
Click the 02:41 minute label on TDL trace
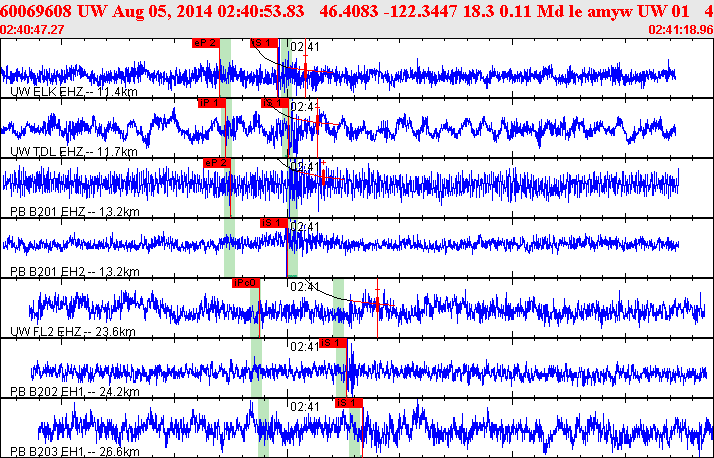click(305, 107)
